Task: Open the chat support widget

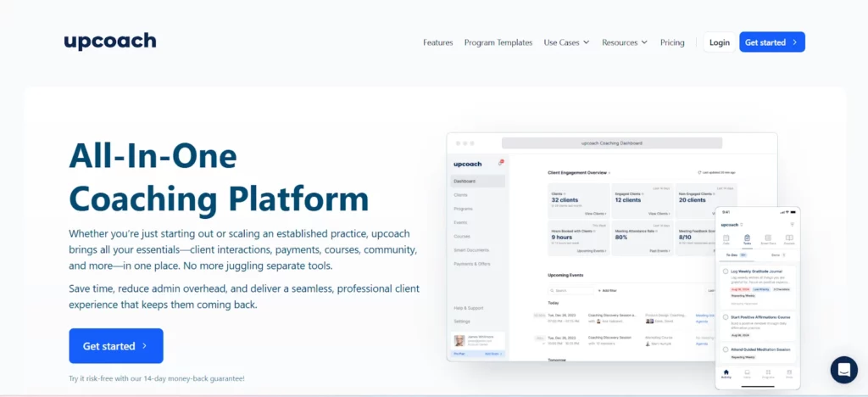Action: [x=843, y=369]
